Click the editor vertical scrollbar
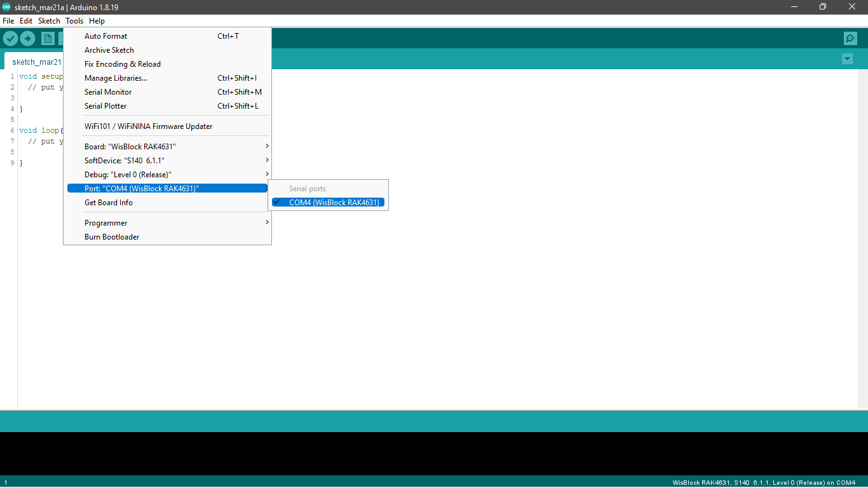The image size is (868, 488). point(862,238)
